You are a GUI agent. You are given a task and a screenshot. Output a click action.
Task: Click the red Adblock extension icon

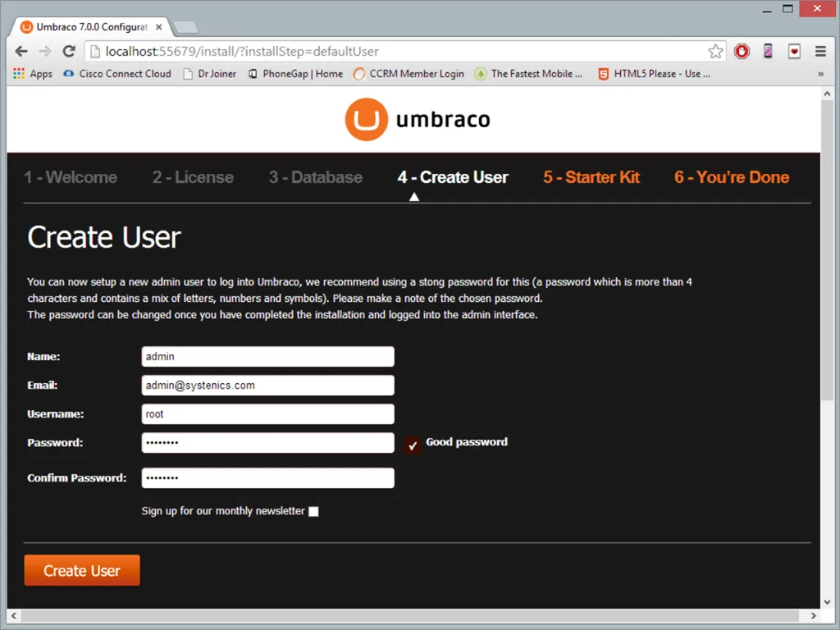click(x=742, y=52)
